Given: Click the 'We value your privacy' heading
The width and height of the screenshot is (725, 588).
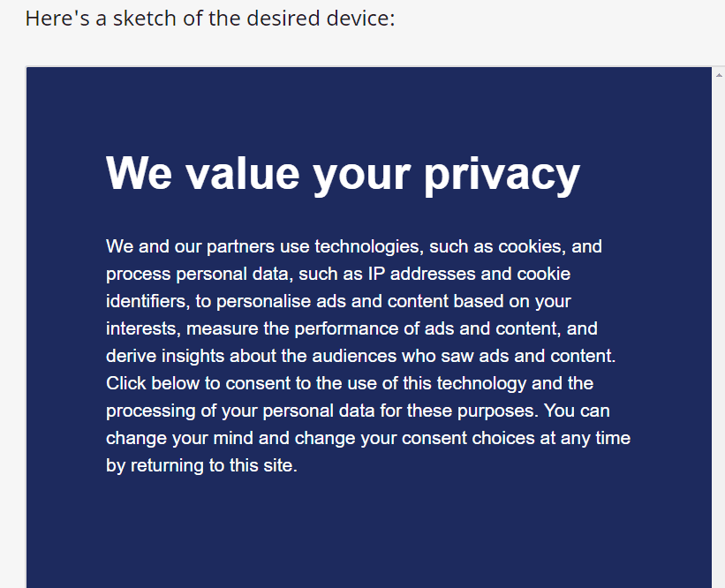Looking at the screenshot, I should [x=343, y=173].
